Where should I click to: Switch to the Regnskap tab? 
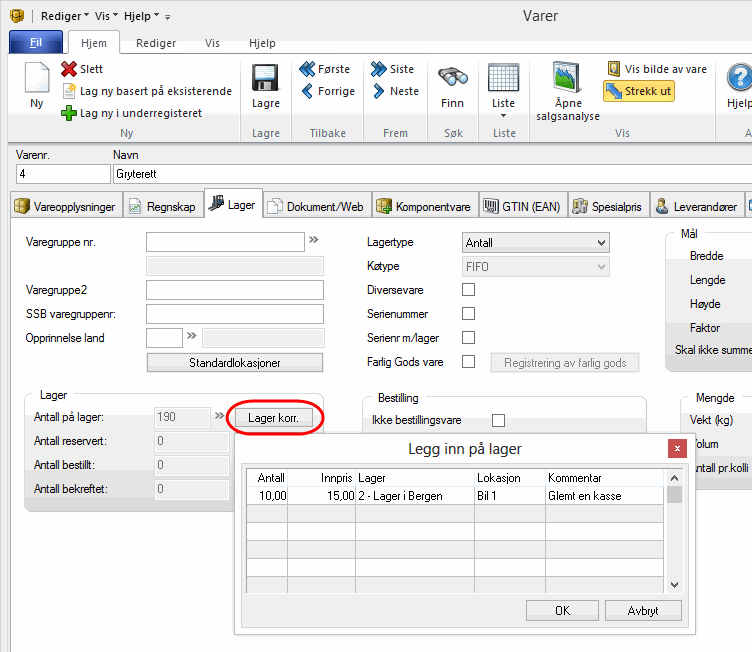[x=163, y=207]
